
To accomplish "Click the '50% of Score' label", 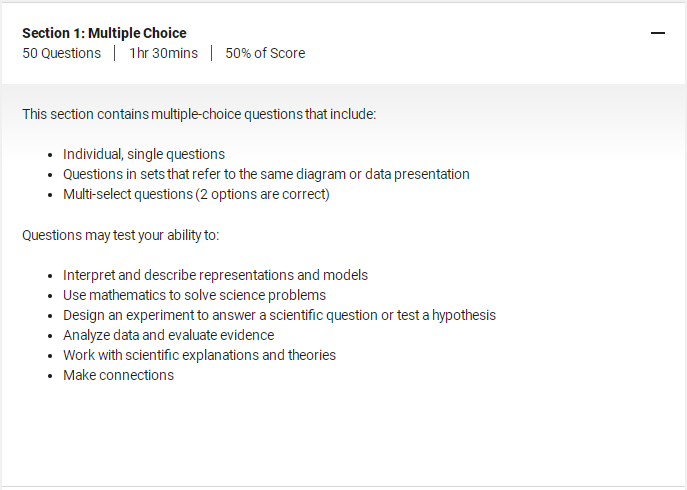I will tap(265, 53).
